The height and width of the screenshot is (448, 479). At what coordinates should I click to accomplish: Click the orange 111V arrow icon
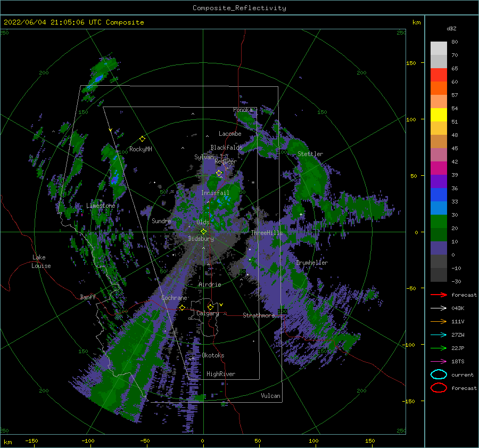(x=439, y=321)
